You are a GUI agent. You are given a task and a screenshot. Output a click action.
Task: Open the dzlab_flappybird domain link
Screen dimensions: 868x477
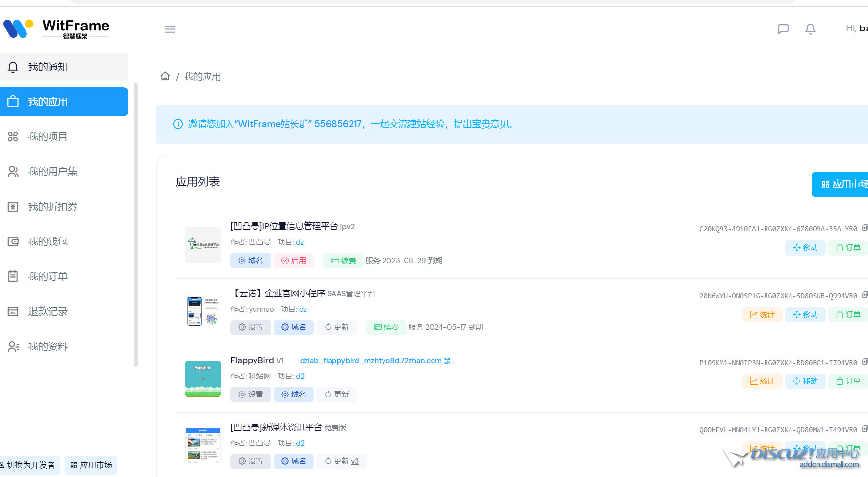point(371,361)
